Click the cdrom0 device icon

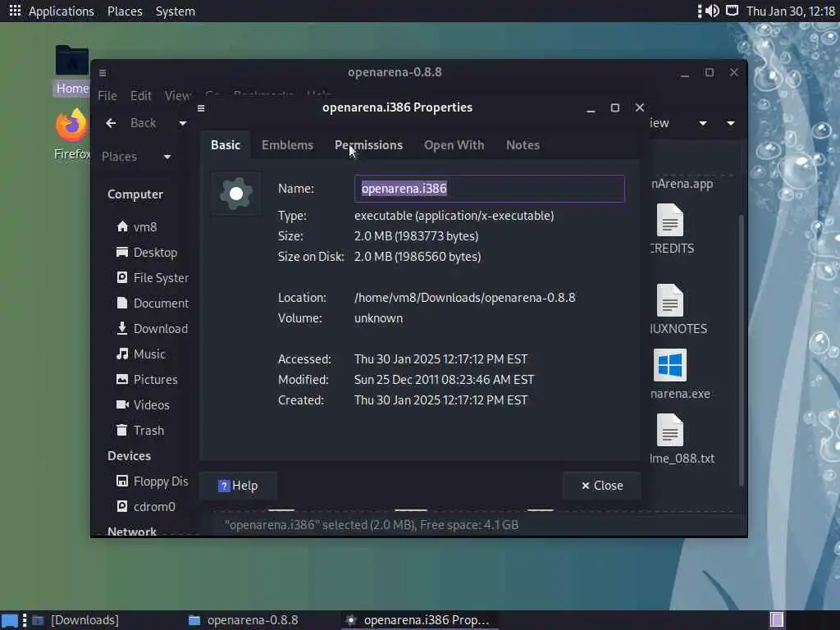tap(122, 506)
